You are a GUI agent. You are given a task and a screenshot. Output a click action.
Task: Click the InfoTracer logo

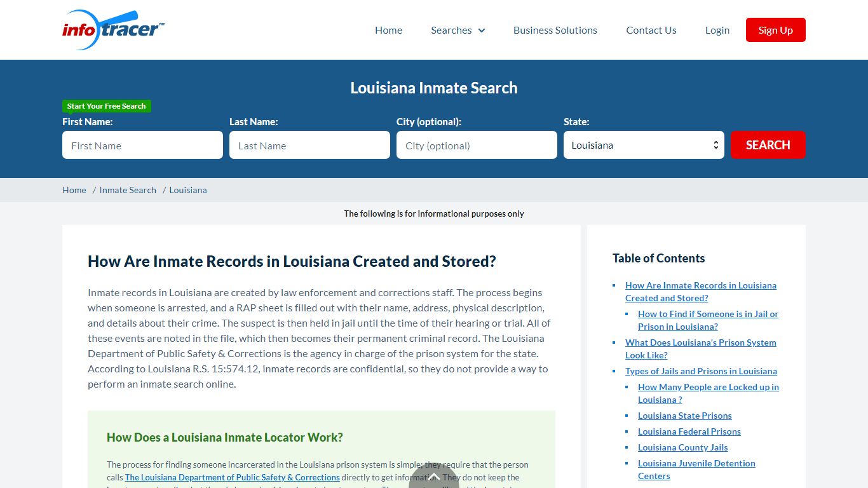pos(113,30)
